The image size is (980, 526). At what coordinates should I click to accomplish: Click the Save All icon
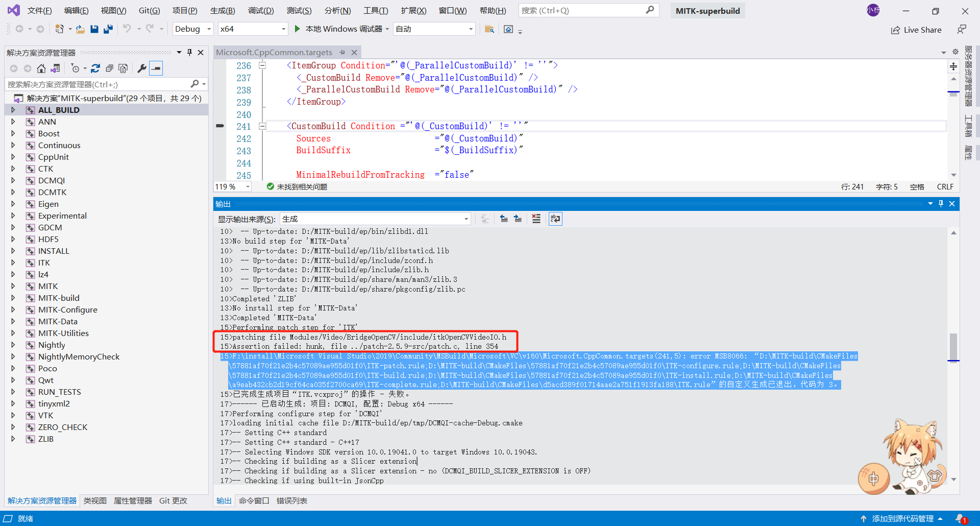(108, 29)
